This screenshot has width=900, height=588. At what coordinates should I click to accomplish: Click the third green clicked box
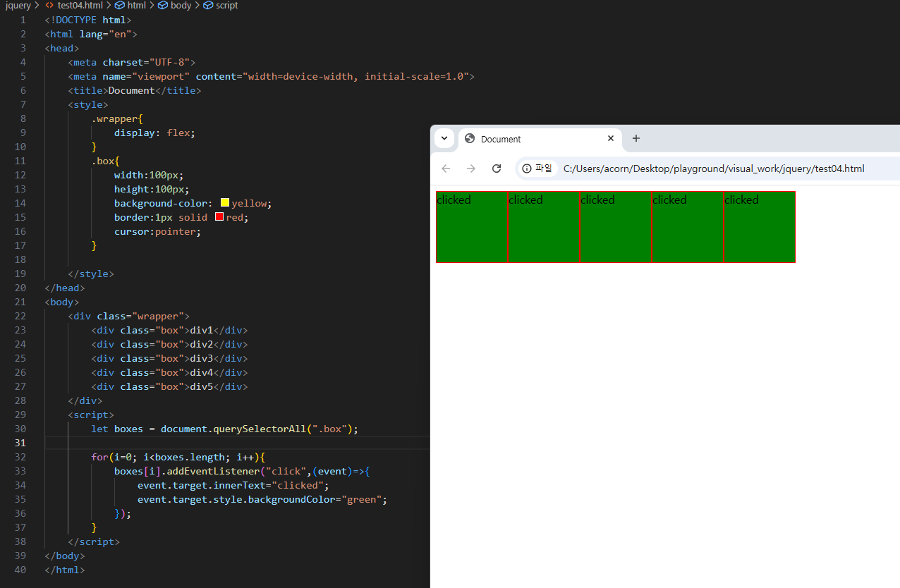(616, 227)
